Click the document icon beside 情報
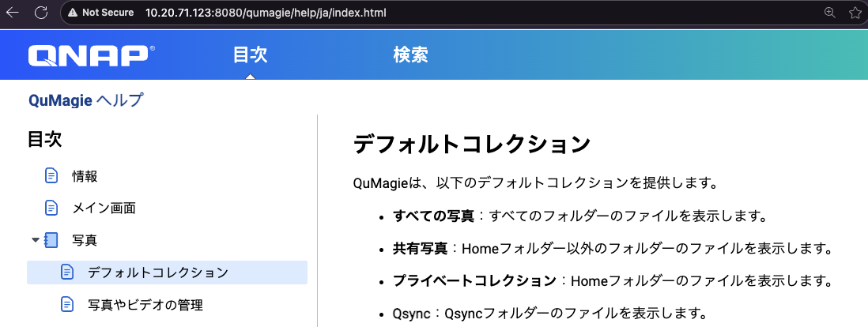The height and width of the screenshot is (327, 868). [x=51, y=175]
